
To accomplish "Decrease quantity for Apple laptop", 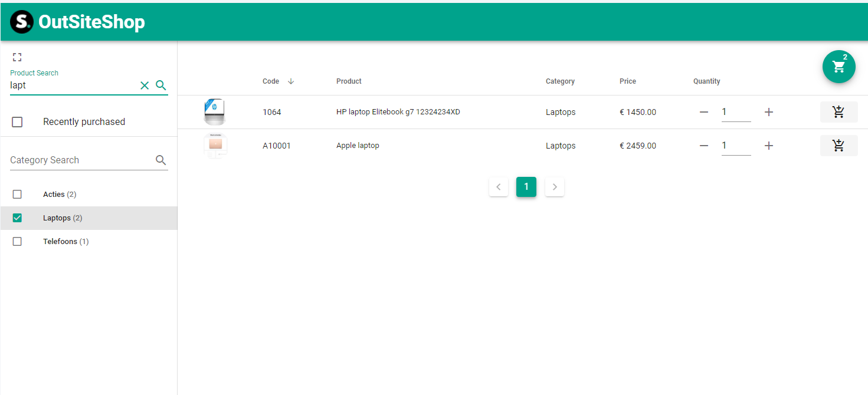I will pos(703,146).
